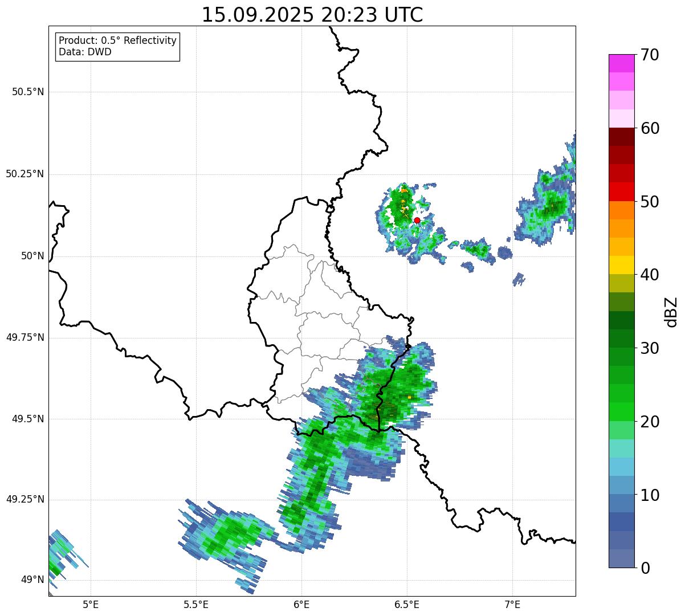Click the 49.75°N latitude label

[x=25, y=337]
